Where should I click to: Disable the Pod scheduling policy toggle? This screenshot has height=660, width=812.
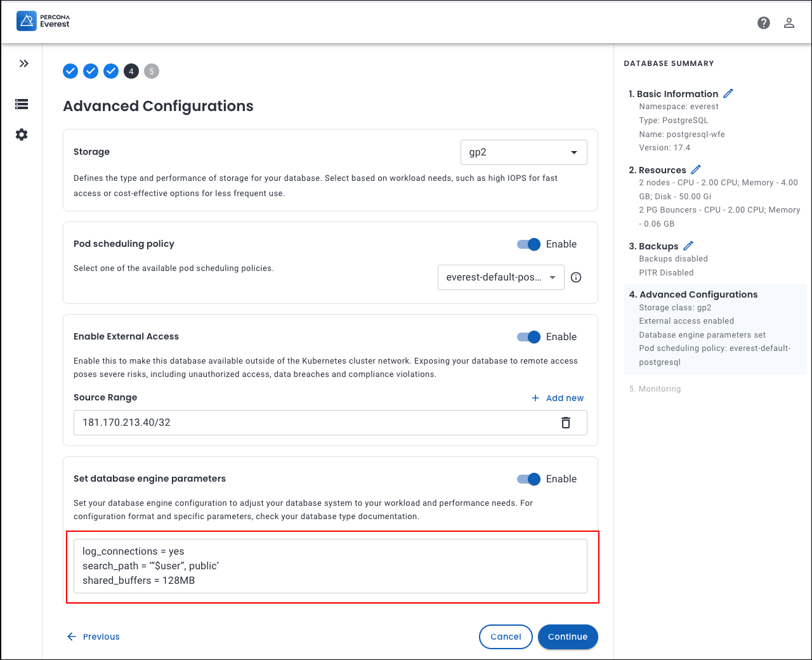coord(529,244)
